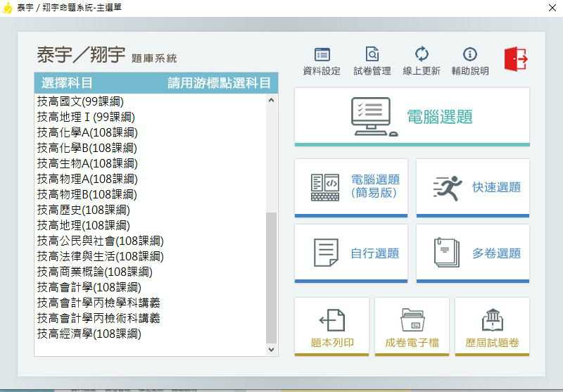Open 電腦選題(簡易版) simple version

(351, 188)
